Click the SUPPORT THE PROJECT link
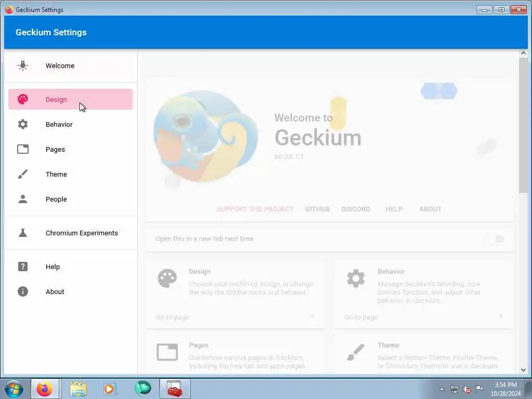This screenshot has height=399, width=532. point(255,209)
